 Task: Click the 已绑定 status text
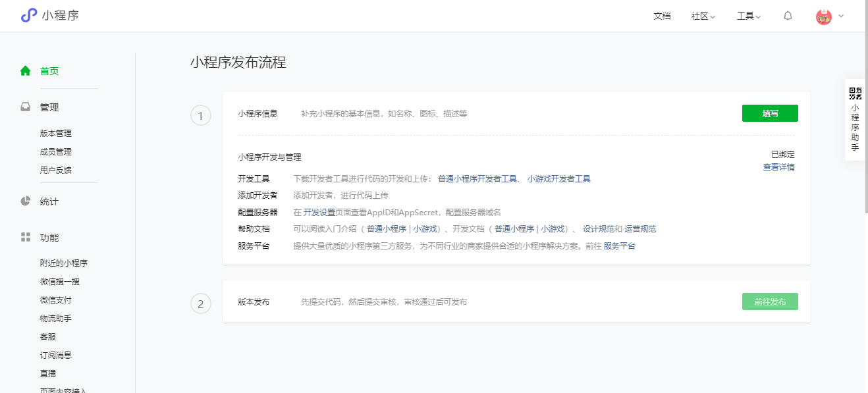(783, 155)
